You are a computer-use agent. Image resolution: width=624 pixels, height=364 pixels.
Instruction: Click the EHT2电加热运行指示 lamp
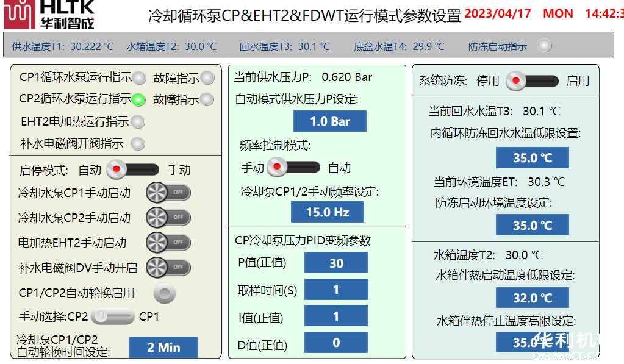click(138, 122)
